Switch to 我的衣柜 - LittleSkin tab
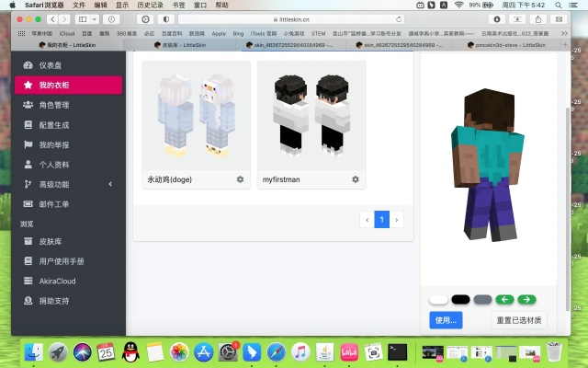Image resolution: width=588 pixels, height=368 pixels. pos(67,45)
